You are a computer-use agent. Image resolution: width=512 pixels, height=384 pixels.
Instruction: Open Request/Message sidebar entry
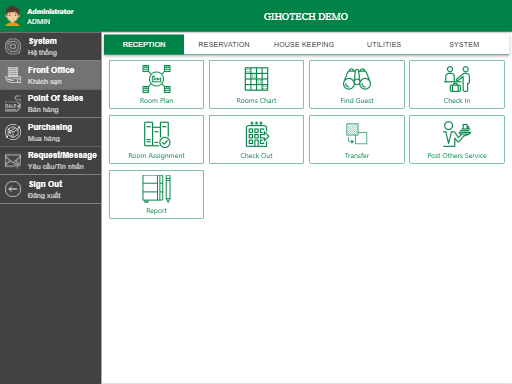click(x=50, y=161)
